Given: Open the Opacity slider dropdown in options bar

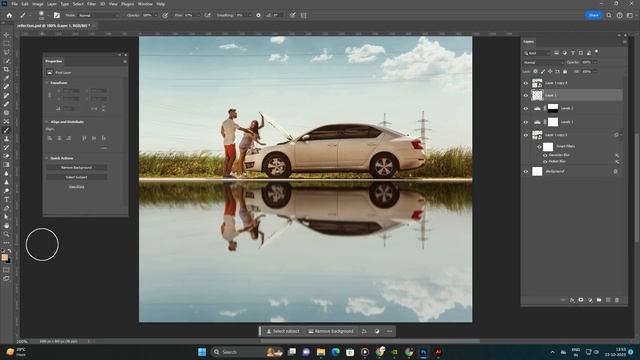Looking at the screenshot, I should click(156, 15).
